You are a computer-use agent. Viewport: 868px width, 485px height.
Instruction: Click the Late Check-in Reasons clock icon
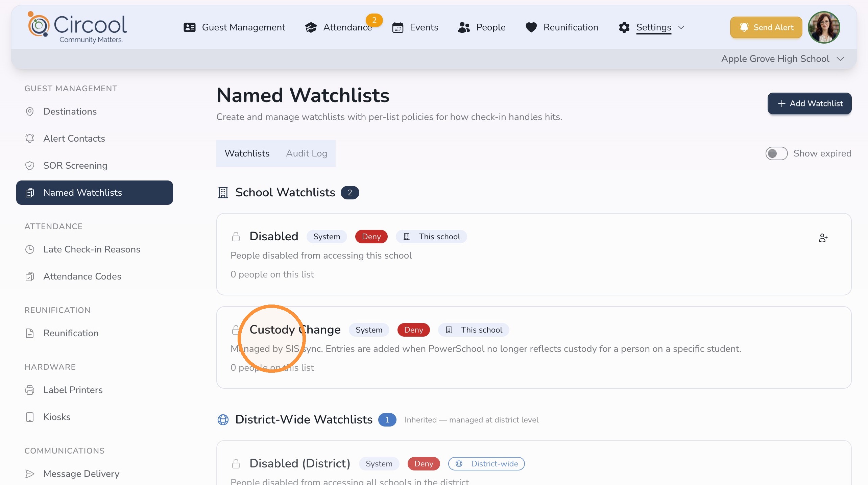(30, 249)
